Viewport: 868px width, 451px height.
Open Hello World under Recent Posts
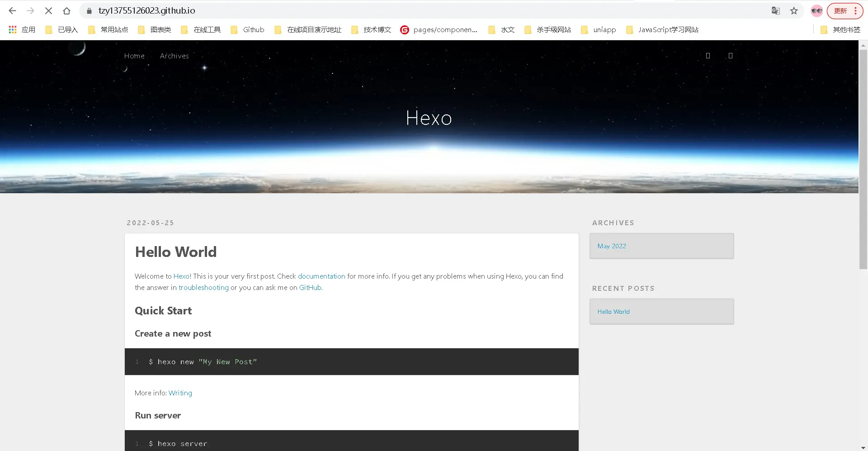(x=613, y=312)
